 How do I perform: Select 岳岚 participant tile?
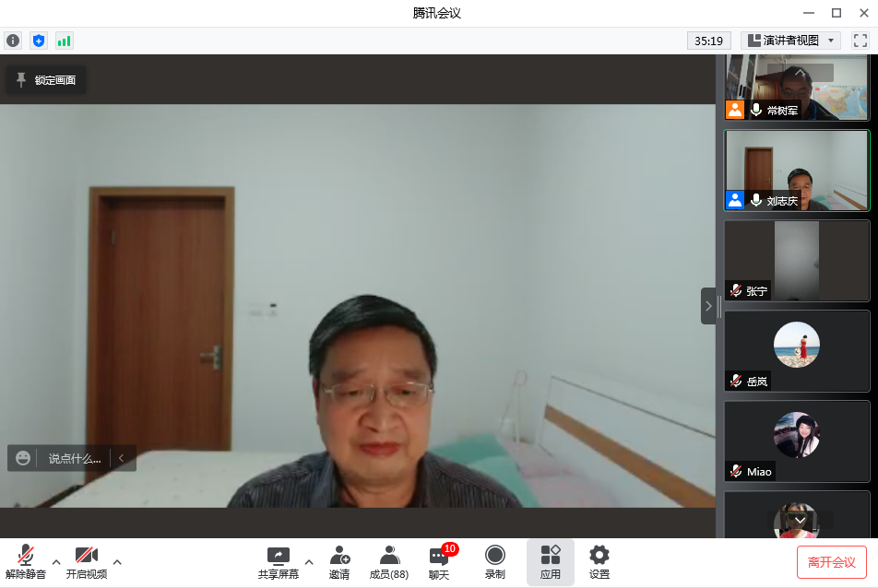[x=797, y=351]
